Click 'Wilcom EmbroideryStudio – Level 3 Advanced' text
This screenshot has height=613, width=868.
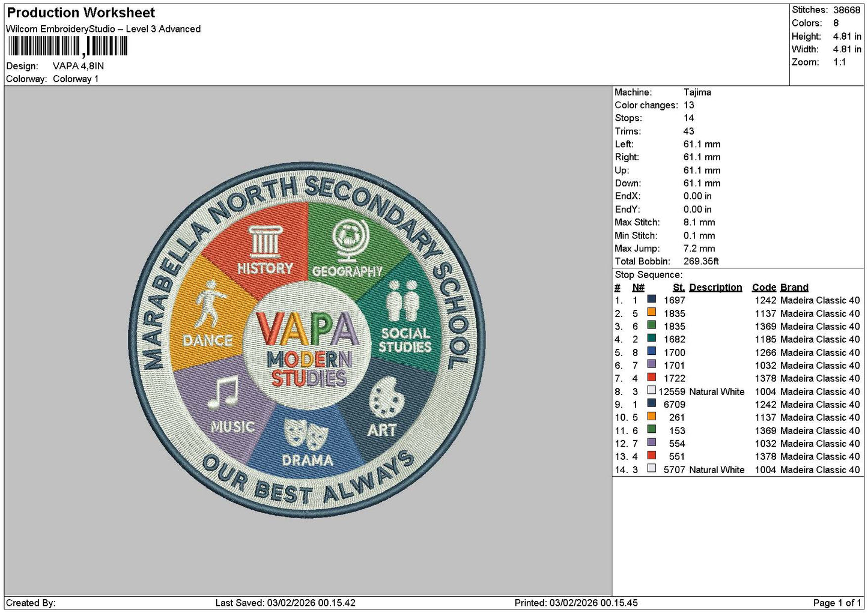point(103,29)
